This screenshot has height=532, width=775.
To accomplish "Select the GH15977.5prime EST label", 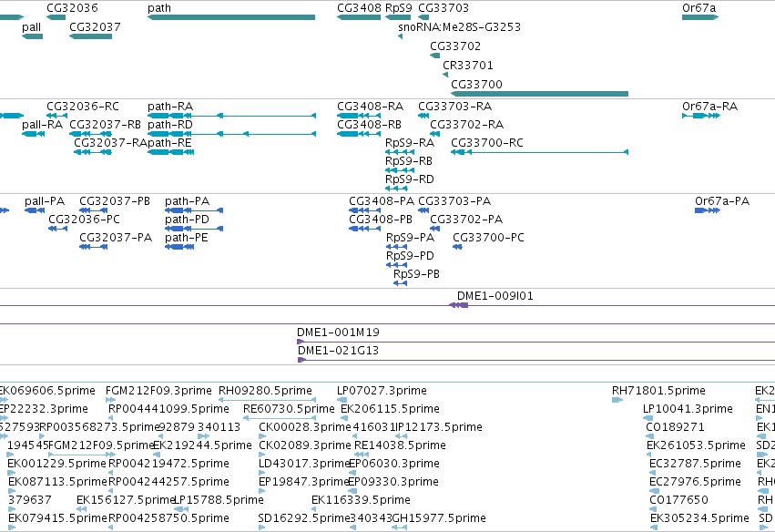I will pyautogui.click(x=439, y=518).
